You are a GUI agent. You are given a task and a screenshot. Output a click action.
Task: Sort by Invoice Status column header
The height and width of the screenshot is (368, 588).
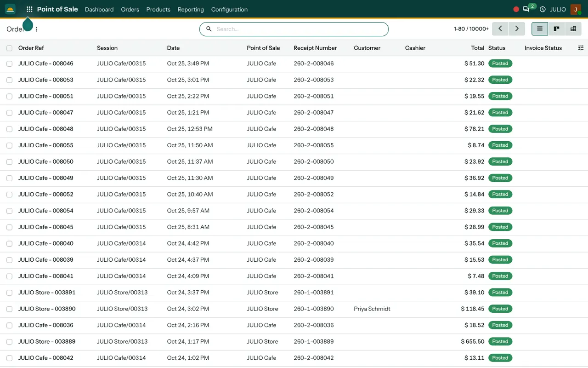(x=543, y=48)
